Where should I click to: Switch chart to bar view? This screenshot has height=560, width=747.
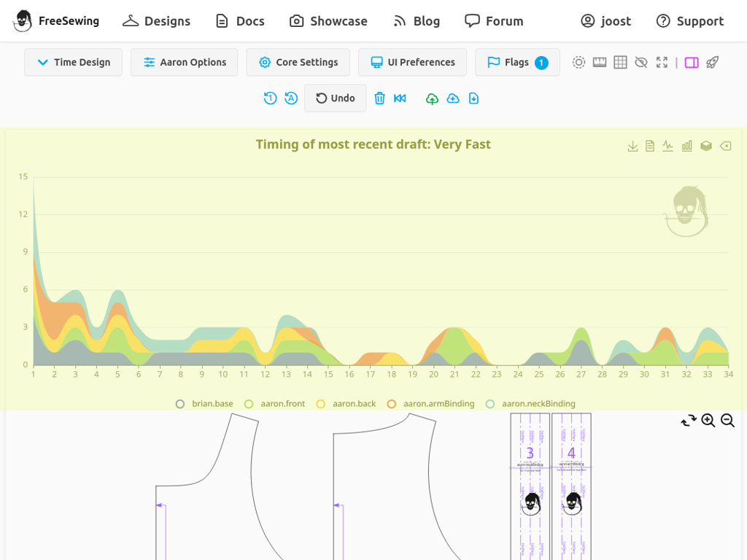pyautogui.click(x=687, y=146)
